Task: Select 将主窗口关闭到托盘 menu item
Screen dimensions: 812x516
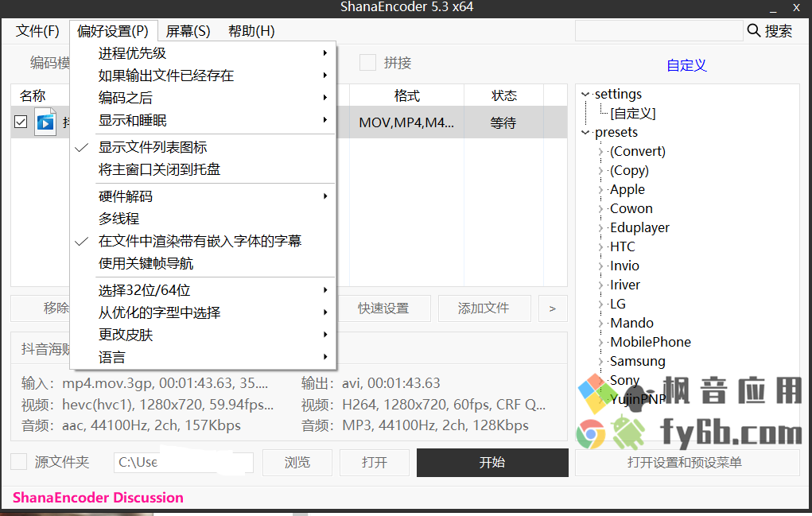Action: click(x=203, y=169)
